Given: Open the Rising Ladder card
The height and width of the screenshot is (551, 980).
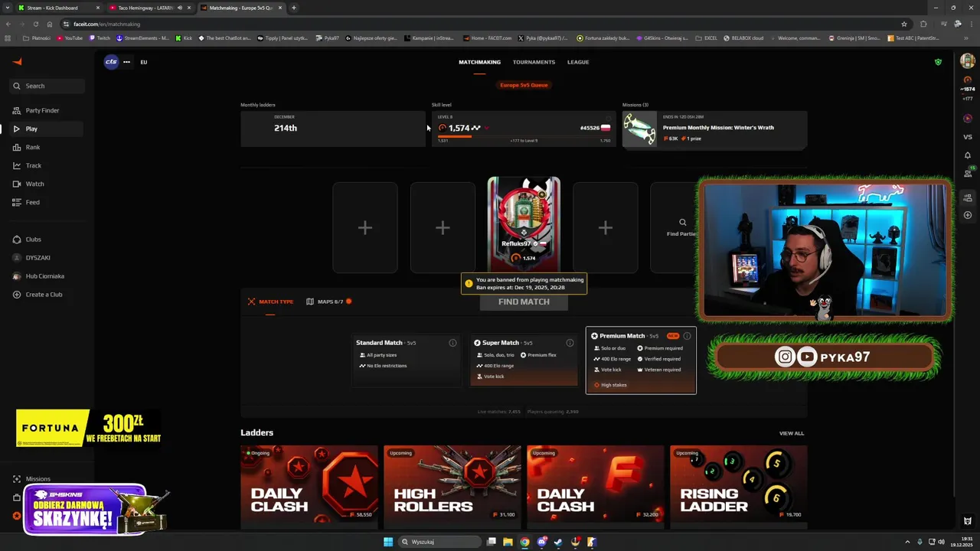Looking at the screenshot, I should point(738,487).
